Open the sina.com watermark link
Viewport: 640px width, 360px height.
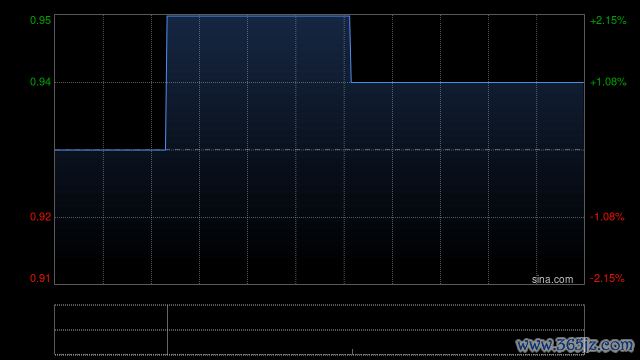(x=552, y=280)
